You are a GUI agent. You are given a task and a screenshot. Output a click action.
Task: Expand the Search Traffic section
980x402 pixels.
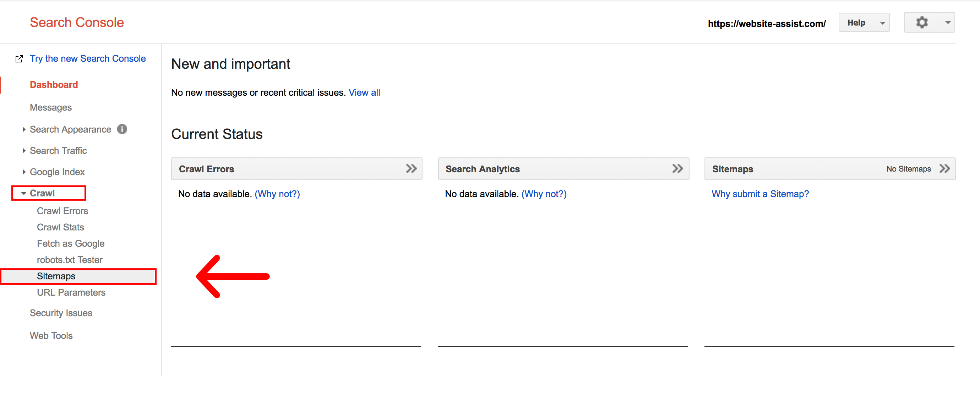point(58,150)
